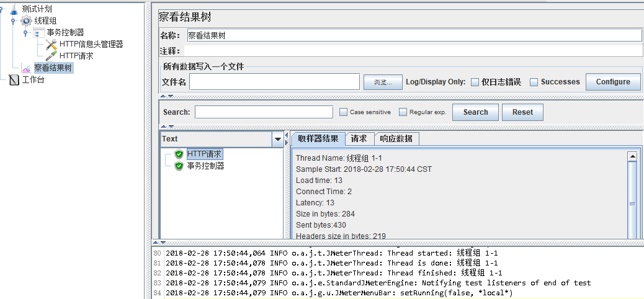
Task: Click log line 80 'Thread started'
Action: (331, 253)
